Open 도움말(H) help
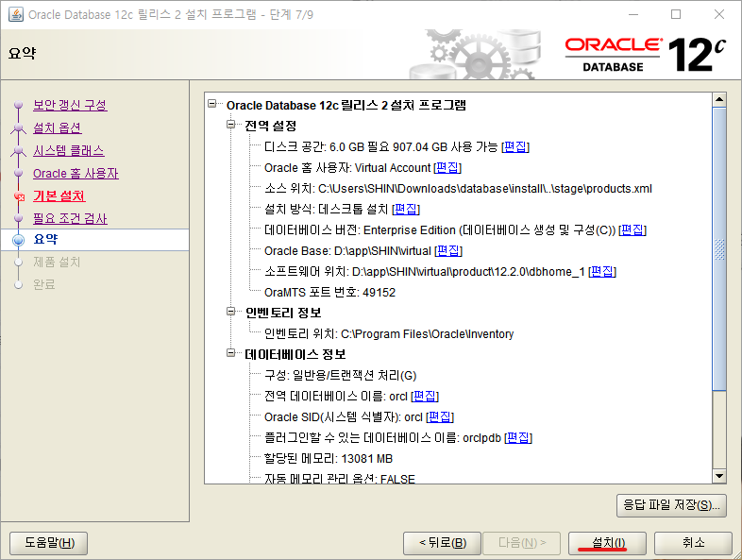Image resolution: width=742 pixels, height=560 pixels. click(x=49, y=543)
